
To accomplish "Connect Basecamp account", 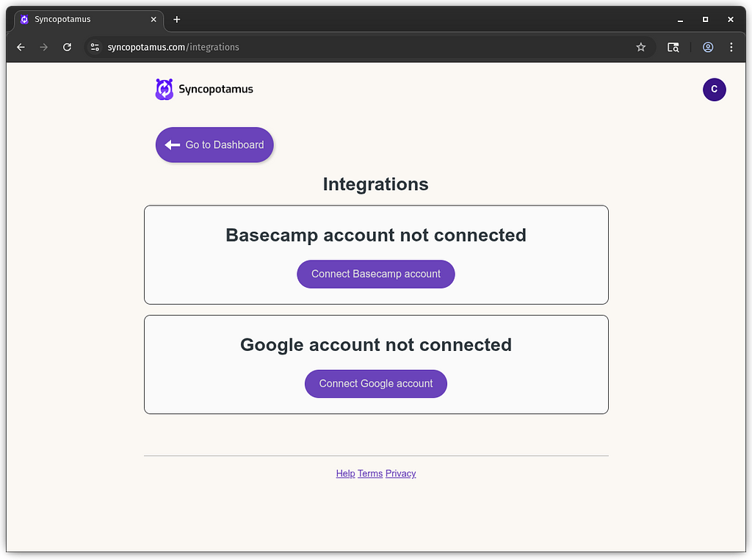I will [x=376, y=274].
